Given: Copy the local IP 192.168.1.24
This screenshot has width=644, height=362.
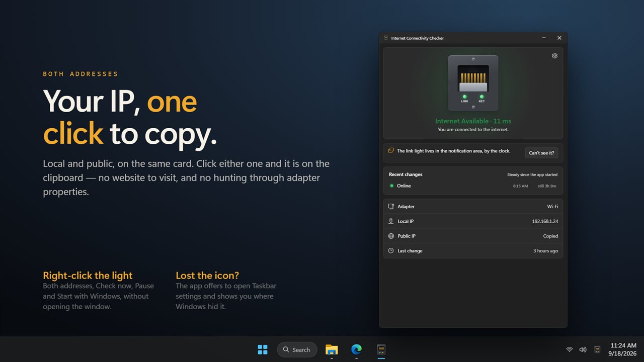Looking at the screenshot, I should [545, 221].
